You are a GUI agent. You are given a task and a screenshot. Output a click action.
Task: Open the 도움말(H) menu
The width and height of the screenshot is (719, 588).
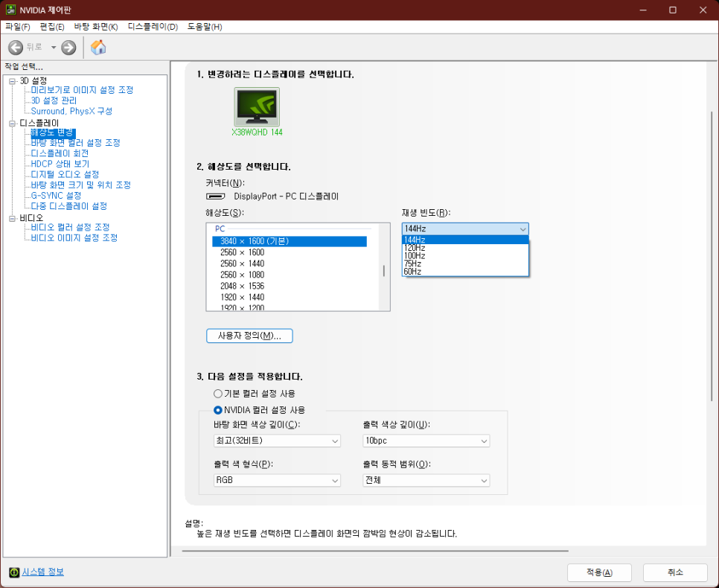pyautogui.click(x=205, y=27)
